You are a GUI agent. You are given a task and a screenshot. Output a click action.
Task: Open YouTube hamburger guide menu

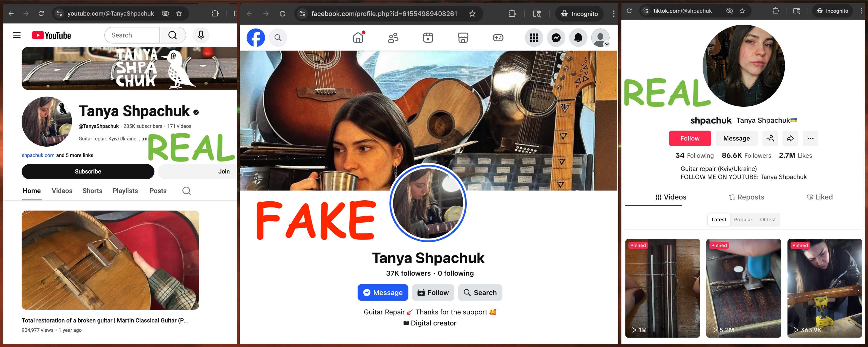[17, 35]
